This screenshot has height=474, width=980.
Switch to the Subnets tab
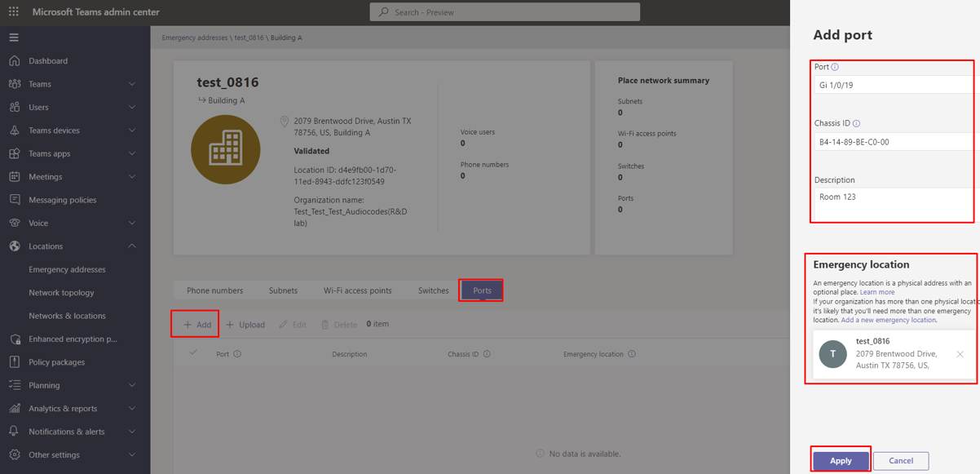click(x=283, y=290)
